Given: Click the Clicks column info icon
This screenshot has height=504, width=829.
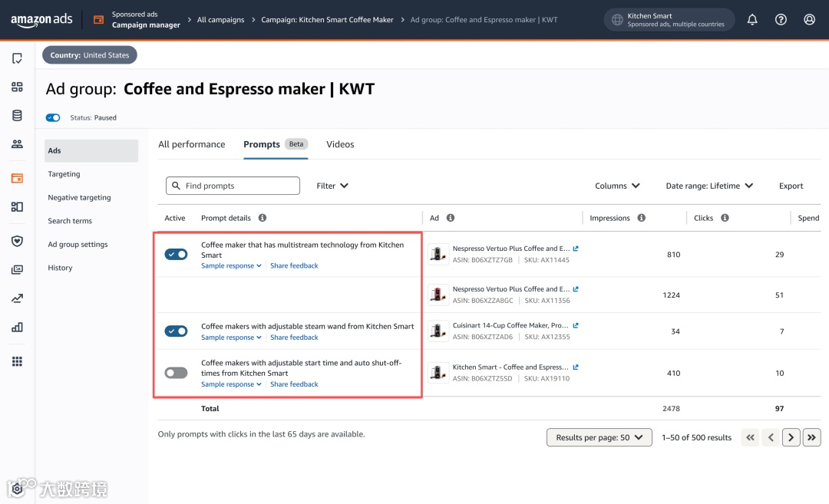Looking at the screenshot, I should [725, 218].
